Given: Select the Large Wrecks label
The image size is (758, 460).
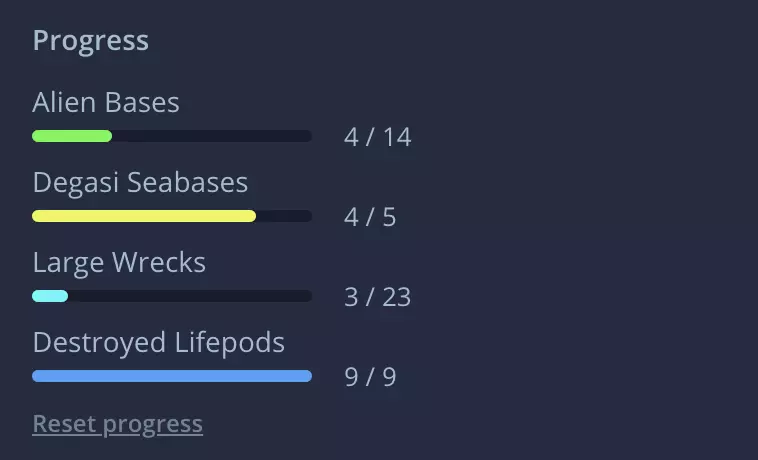Looking at the screenshot, I should (x=119, y=262).
